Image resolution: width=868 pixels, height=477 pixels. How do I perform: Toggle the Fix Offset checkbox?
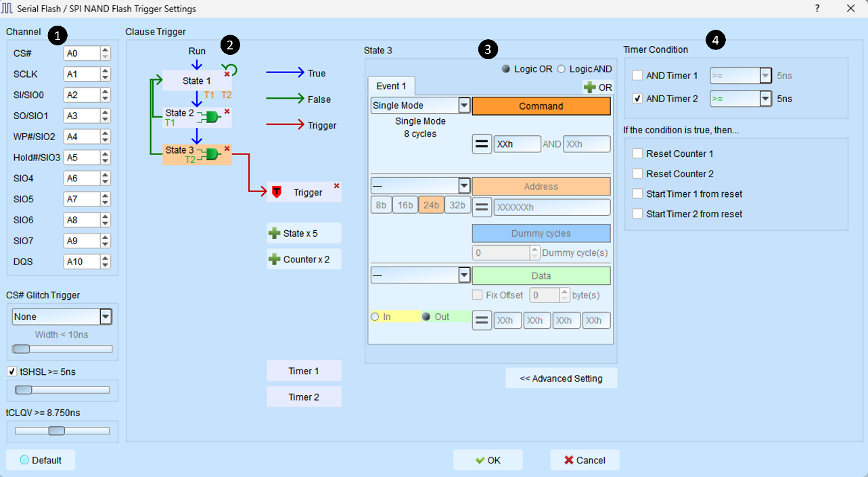coord(477,295)
